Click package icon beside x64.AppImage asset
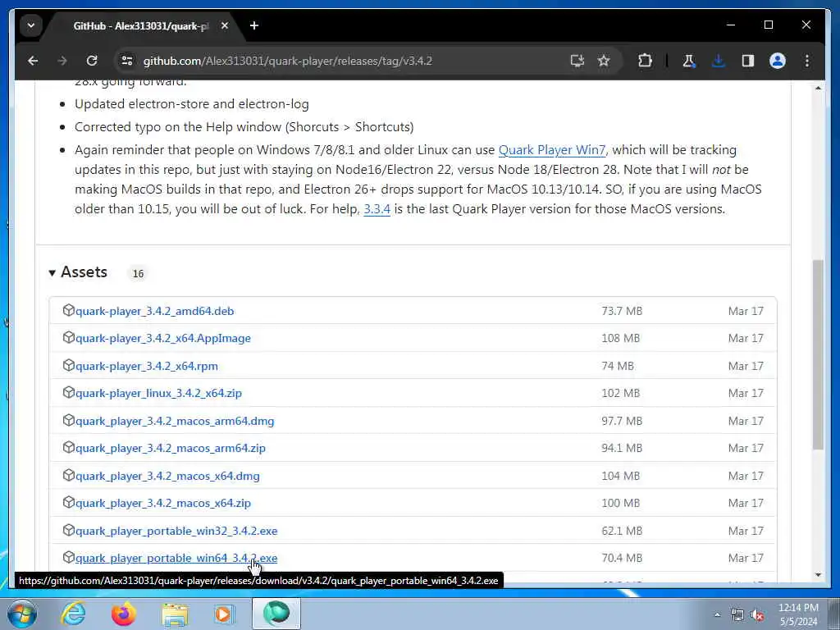This screenshot has height=630, width=840. point(68,337)
